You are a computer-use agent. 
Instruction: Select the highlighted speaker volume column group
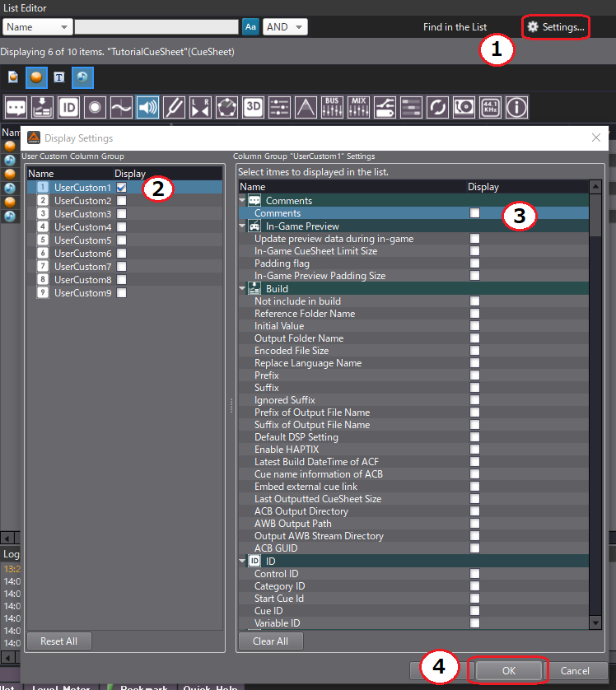click(147, 107)
